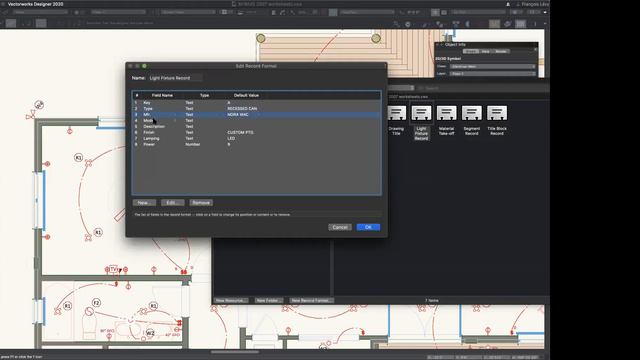Open the Layer dropdown in Object Info
Image resolution: width=640 pixels, height=360 pixels.
(493, 74)
